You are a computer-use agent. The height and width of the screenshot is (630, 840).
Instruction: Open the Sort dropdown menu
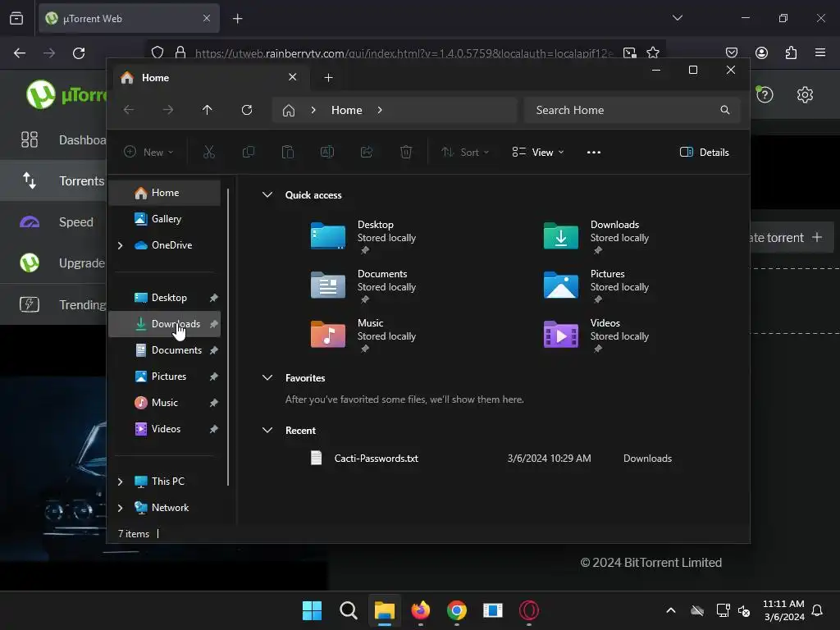pyautogui.click(x=464, y=152)
